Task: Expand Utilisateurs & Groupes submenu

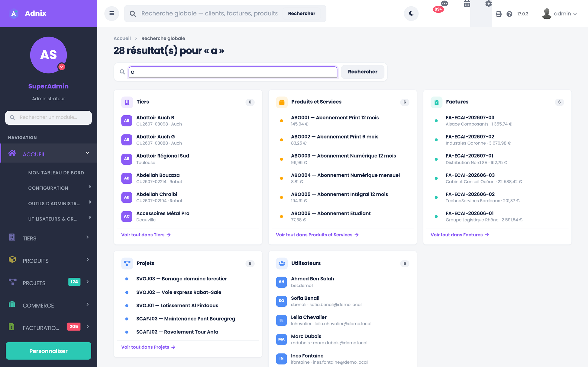Action: (x=90, y=218)
